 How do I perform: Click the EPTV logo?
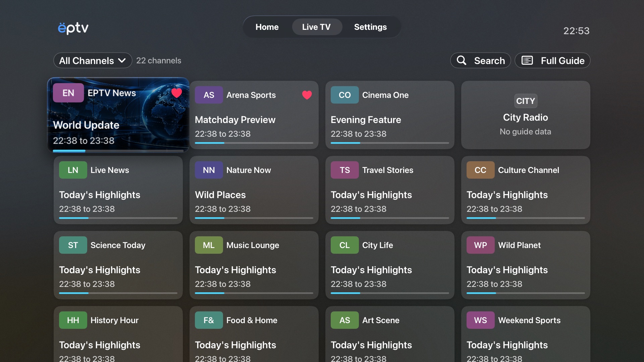pyautogui.click(x=73, y=28)
